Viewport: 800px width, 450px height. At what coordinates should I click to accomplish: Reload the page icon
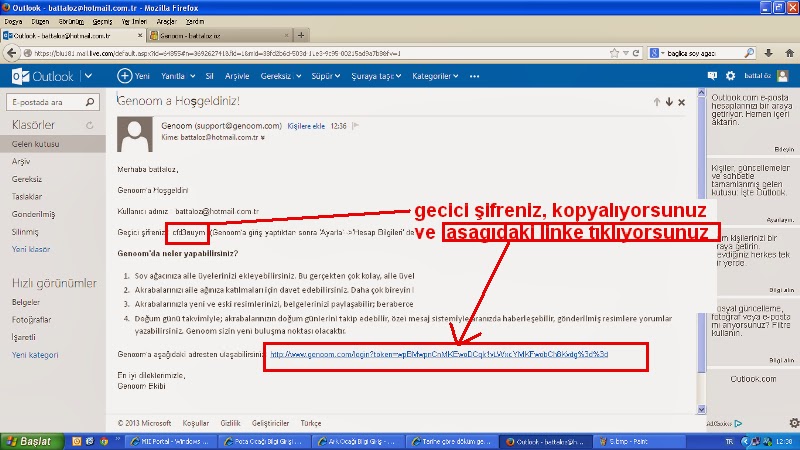point(636,53)
